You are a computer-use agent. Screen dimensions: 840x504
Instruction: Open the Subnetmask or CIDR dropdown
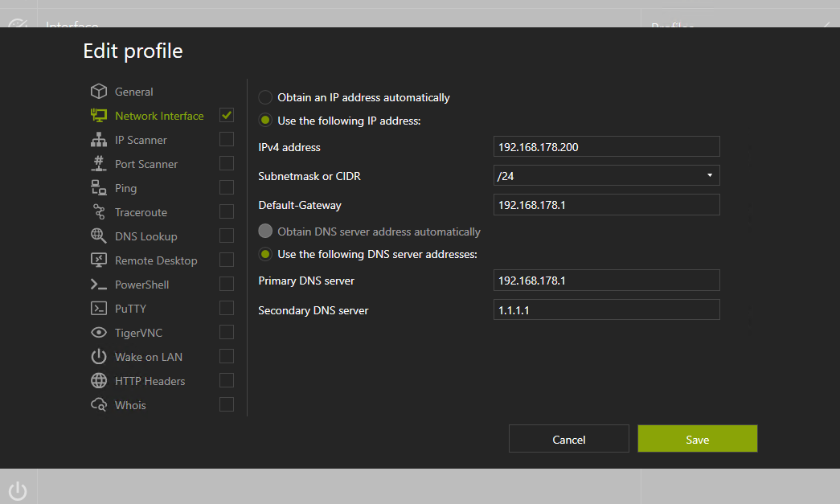tap(709, 175)
